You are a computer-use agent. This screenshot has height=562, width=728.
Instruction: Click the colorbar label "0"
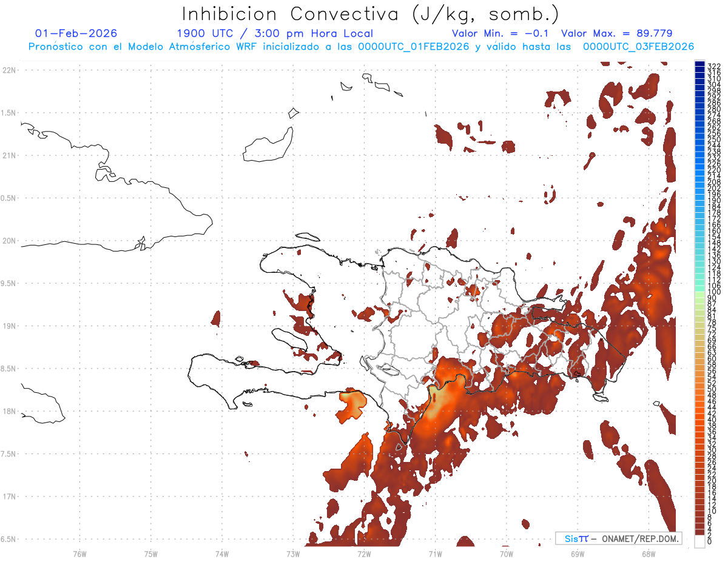pyautogui.click(x=710, y=540)
